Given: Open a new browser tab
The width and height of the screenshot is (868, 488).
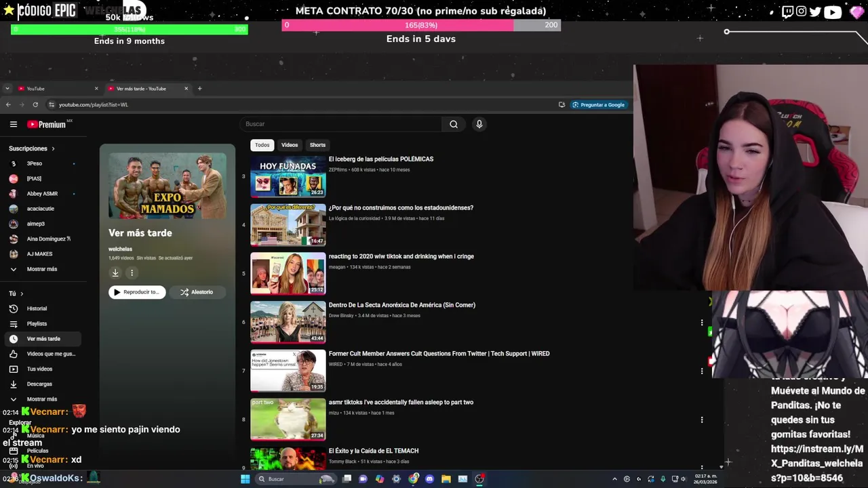Looking at the screenshot, I should [199, 88].
